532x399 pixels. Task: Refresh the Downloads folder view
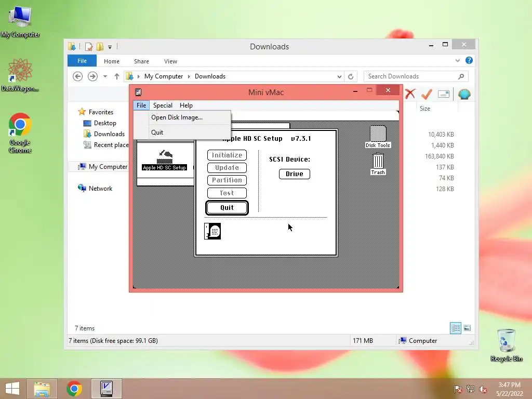click(x=351, y=76)
